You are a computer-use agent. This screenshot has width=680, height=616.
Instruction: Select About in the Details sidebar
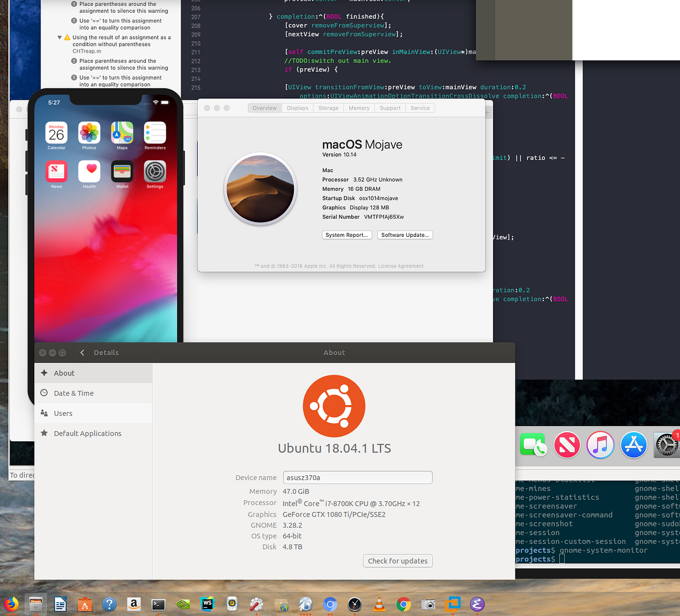coord(93,373)
